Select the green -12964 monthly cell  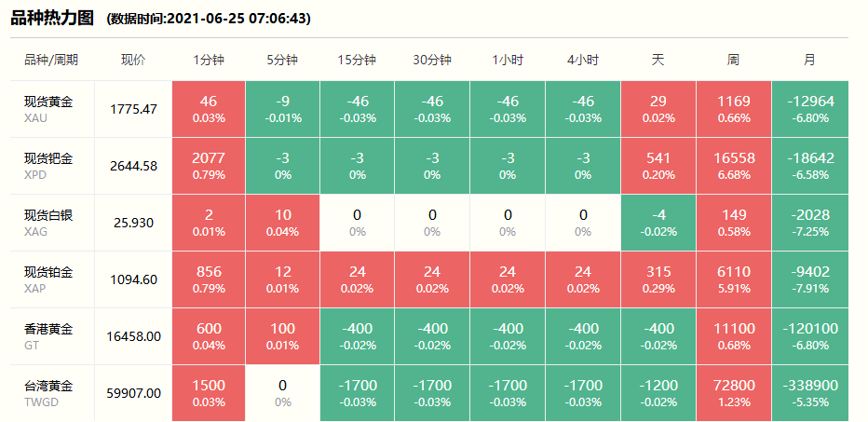(x=809, y=108)
